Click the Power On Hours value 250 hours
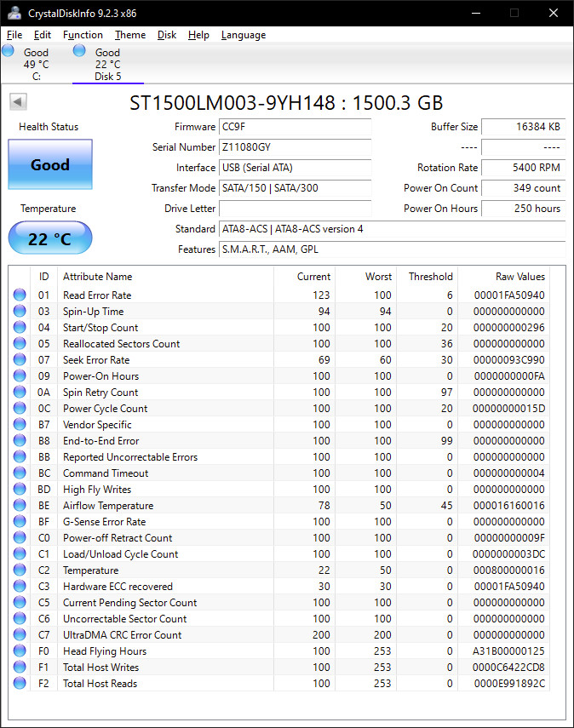 (524, 209)
